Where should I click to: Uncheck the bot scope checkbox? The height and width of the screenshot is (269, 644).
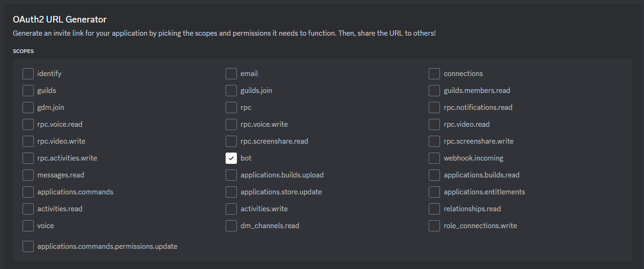click(x=231, y=158)
